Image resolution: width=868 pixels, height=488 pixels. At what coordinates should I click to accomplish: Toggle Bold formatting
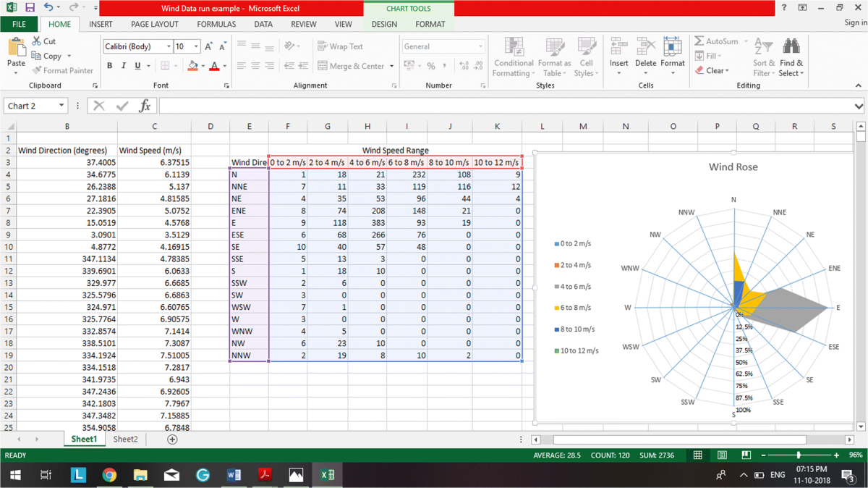[110, 66]
